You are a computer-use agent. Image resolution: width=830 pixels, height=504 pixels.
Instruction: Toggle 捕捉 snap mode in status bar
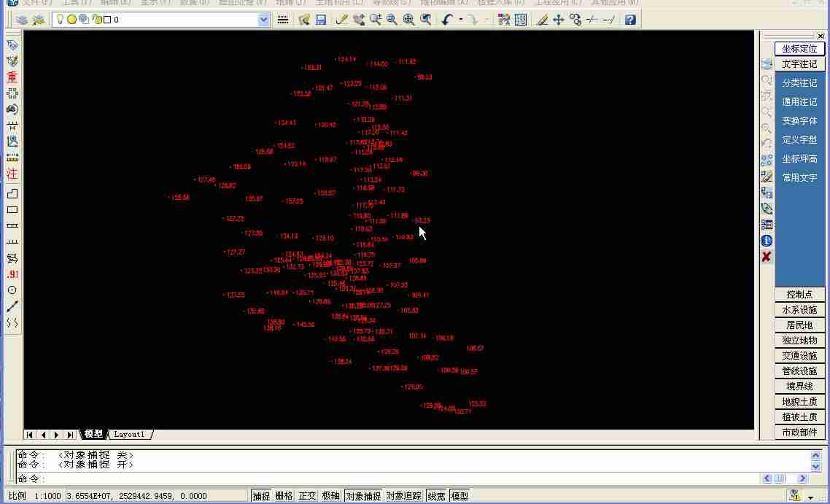tap(261, 496)
